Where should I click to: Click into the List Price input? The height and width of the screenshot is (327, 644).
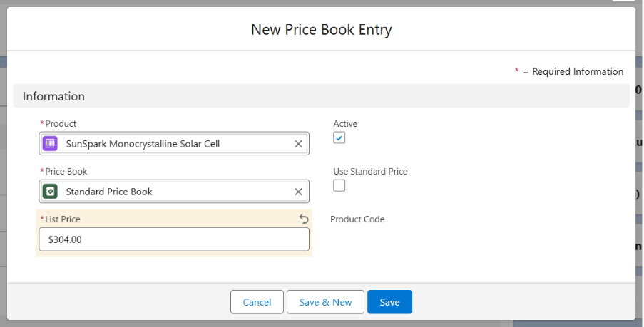coord(174,239)
